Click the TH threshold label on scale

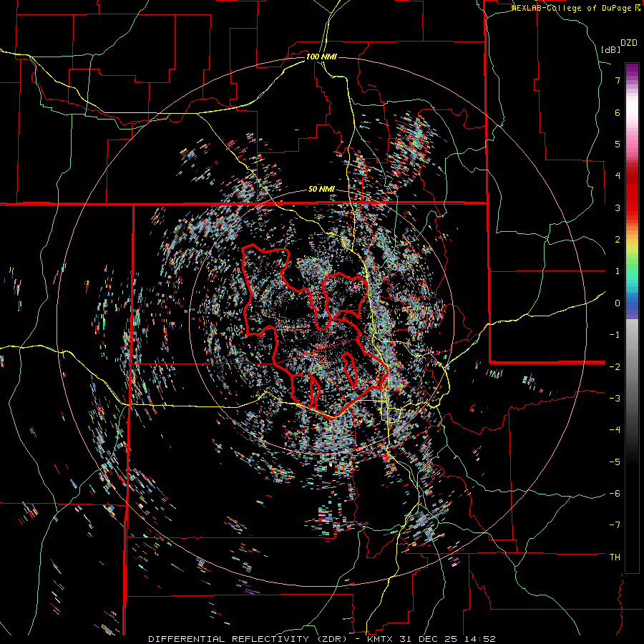(x=615, y=557)
